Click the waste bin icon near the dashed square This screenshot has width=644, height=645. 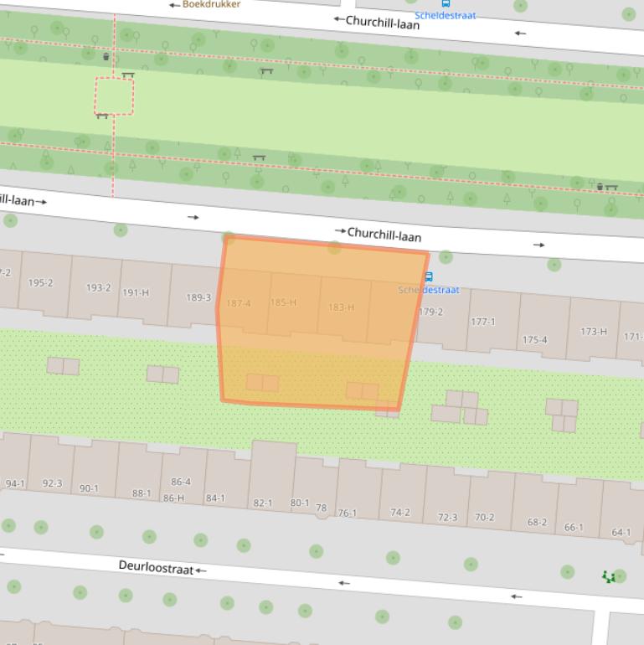click(x=106, y=57)
